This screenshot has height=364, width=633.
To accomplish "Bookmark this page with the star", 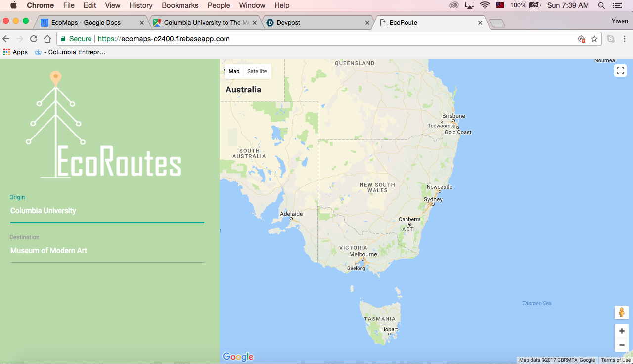I will [594, 39].
